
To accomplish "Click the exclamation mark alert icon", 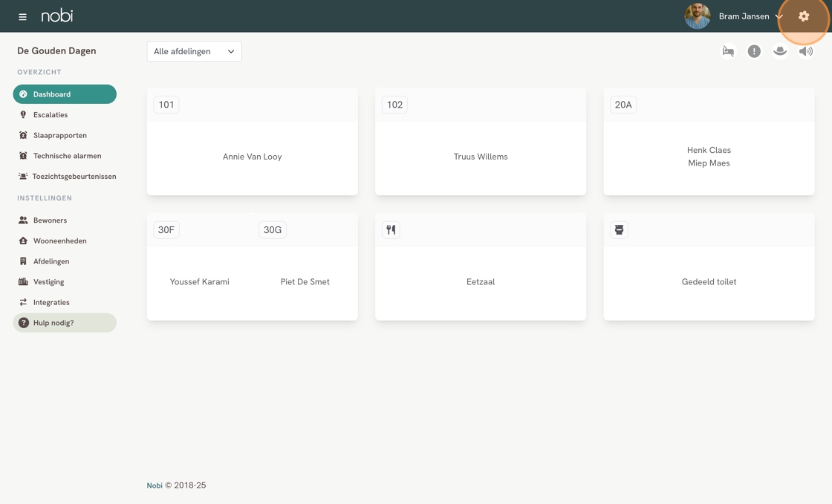I will pos(754,51).
